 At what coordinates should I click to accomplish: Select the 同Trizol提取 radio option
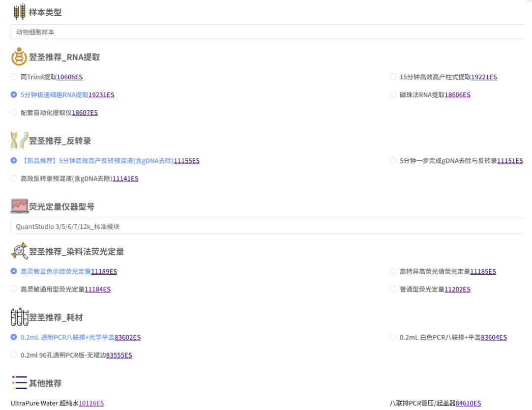(x=14, y=77)
